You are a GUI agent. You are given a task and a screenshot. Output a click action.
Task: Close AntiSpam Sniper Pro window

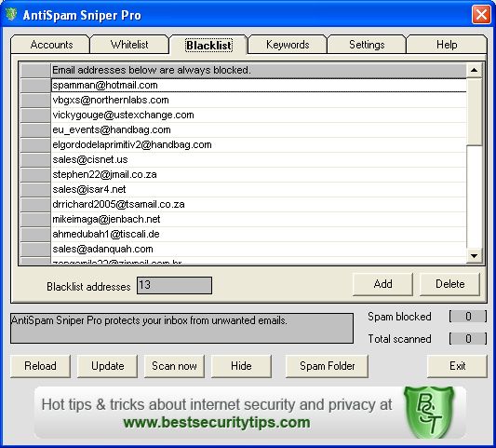(x=481, y=15)
